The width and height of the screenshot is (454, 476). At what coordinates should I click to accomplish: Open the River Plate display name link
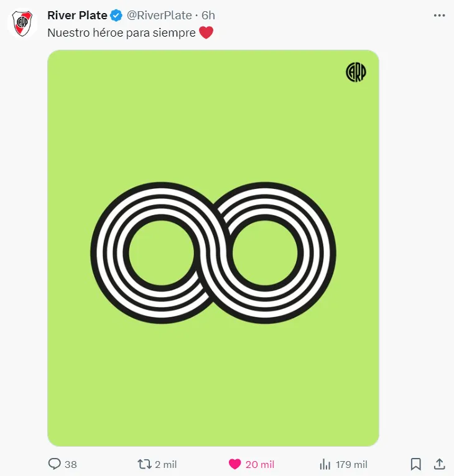pyautogui.click(x=77, y=16)
